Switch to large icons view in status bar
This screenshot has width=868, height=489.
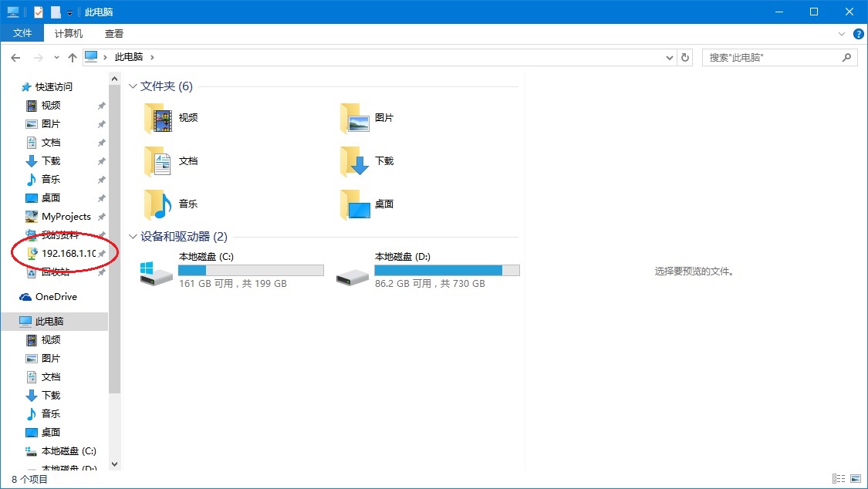point(856,479)
